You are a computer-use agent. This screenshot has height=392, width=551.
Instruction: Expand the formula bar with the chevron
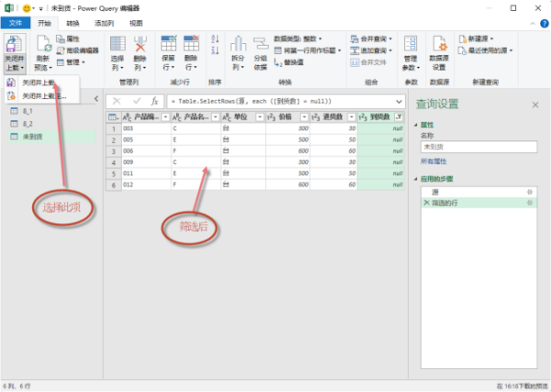click(397, 99)
